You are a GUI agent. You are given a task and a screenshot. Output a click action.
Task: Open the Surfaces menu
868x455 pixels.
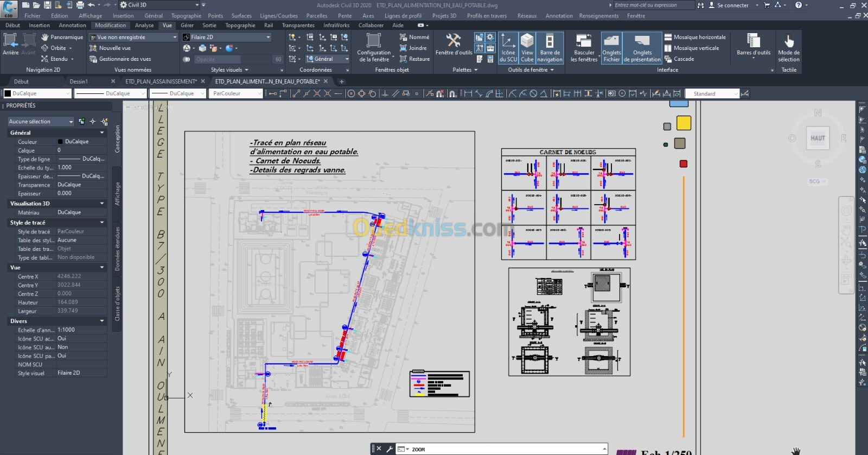pos(241,16)
